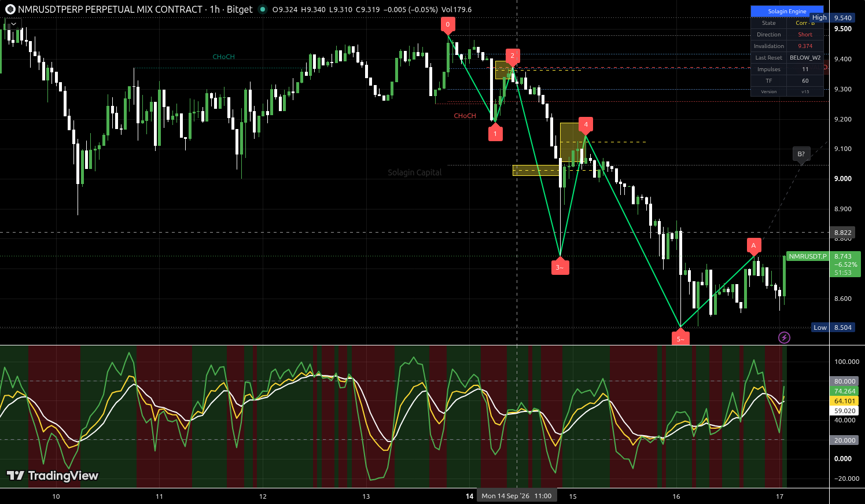Select the wave 0 label marker
Viewport: 865px width, 504px height.
pos(447,25)
